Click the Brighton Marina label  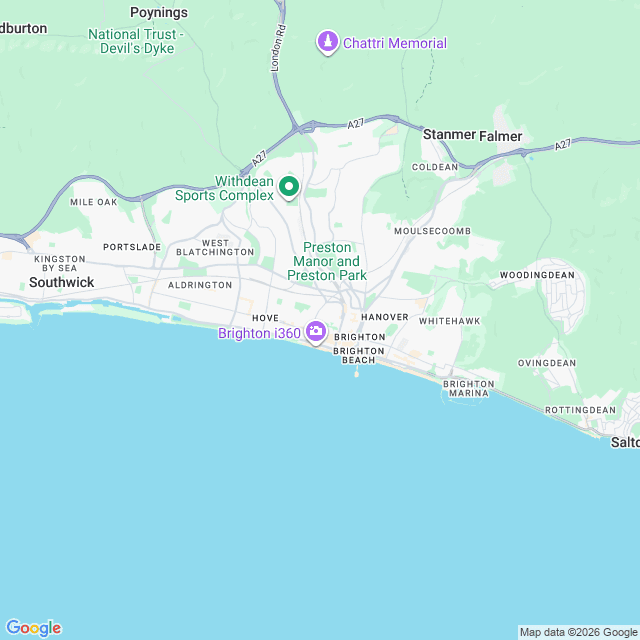tap(469, 389)
